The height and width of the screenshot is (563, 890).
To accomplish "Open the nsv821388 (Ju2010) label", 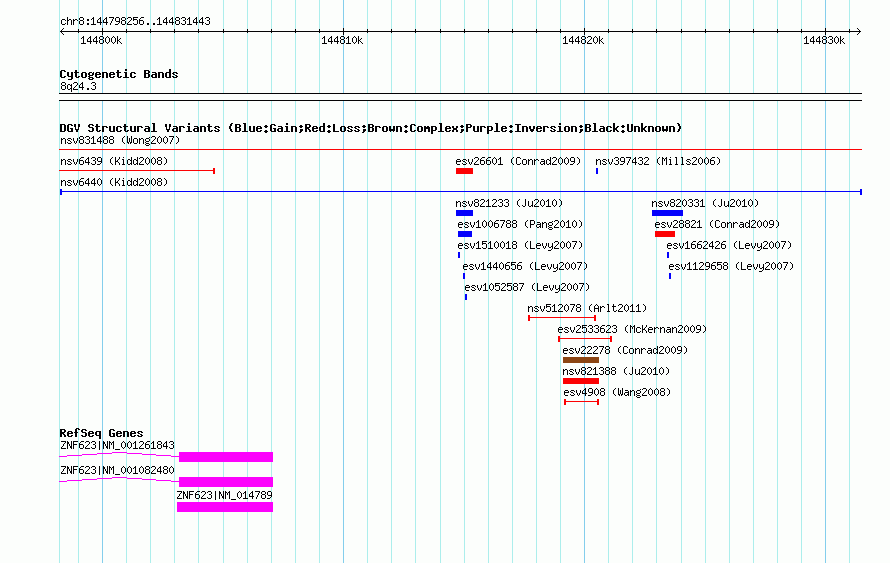I will click(x=616, y=371).
